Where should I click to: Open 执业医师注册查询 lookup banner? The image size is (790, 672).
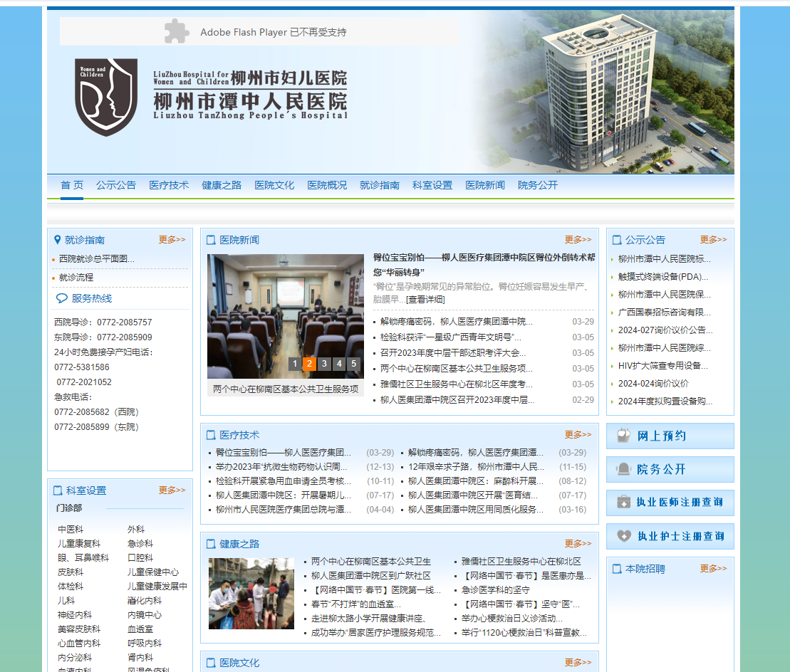tap(670, 503)
